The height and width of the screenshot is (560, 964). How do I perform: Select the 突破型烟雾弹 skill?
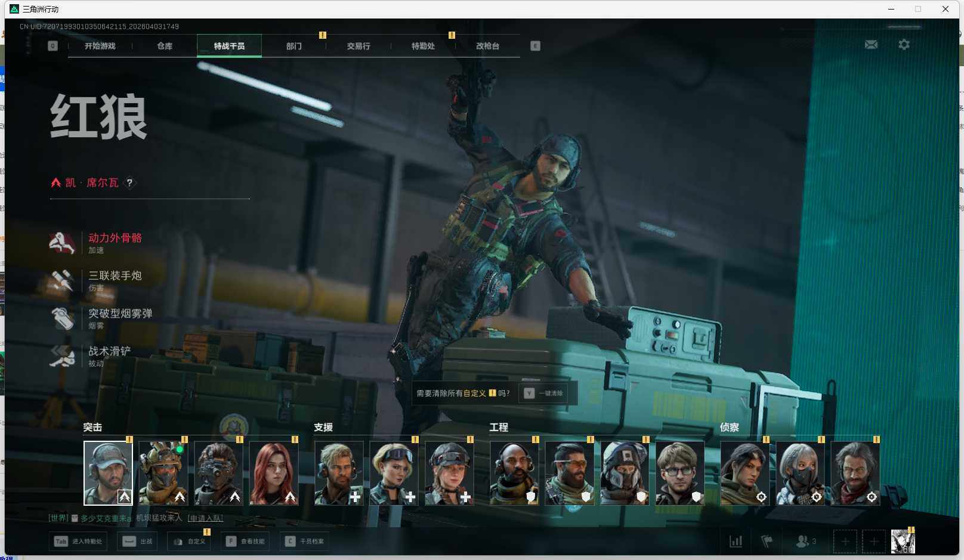(x=101, y=318)
